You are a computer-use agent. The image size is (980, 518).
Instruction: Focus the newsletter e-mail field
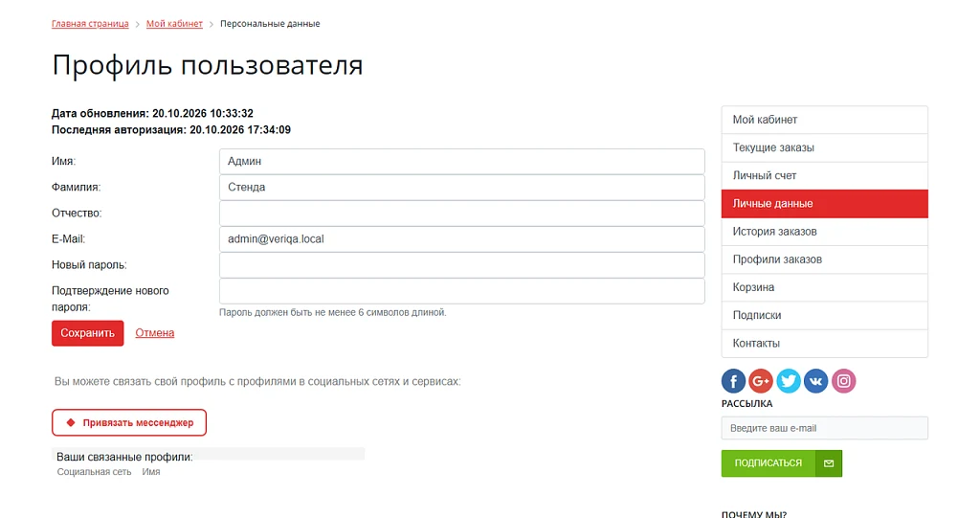click(x=824, y=429)
